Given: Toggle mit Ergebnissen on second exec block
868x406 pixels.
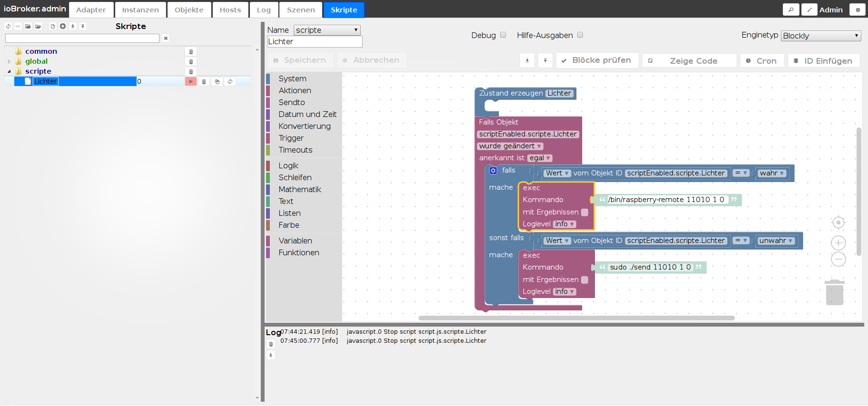Looking at the screenshot, I should tap(585, 280).
